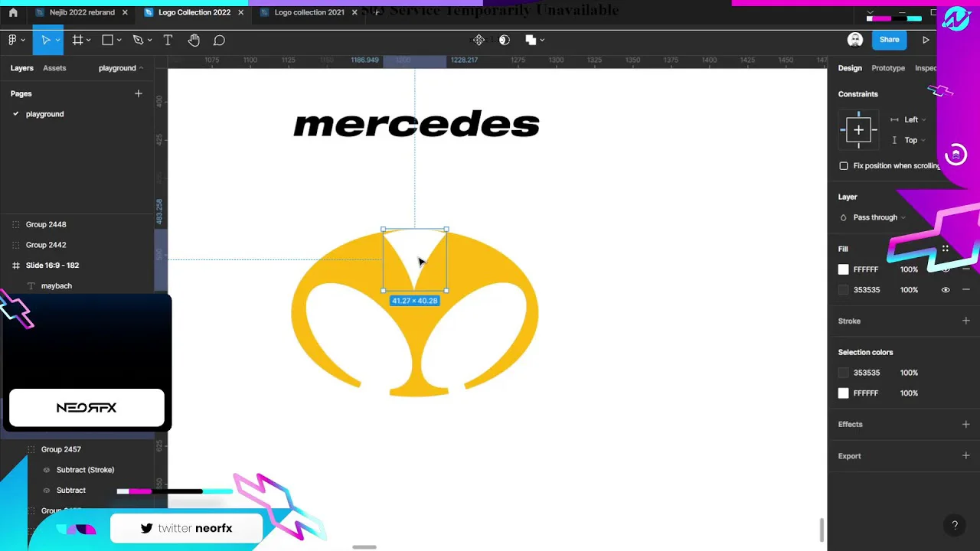Select the Group 2448 layer

46,224
